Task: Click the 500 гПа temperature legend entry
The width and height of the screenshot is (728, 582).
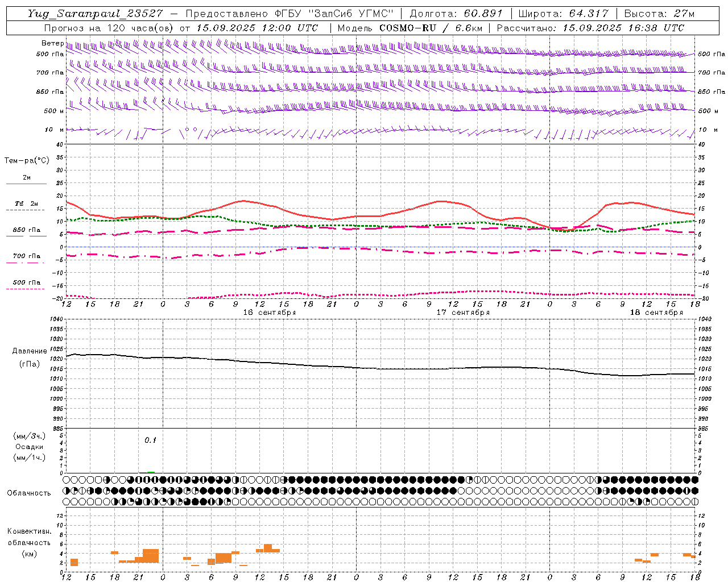Action: pyautogui.click(x=27, y=282)
